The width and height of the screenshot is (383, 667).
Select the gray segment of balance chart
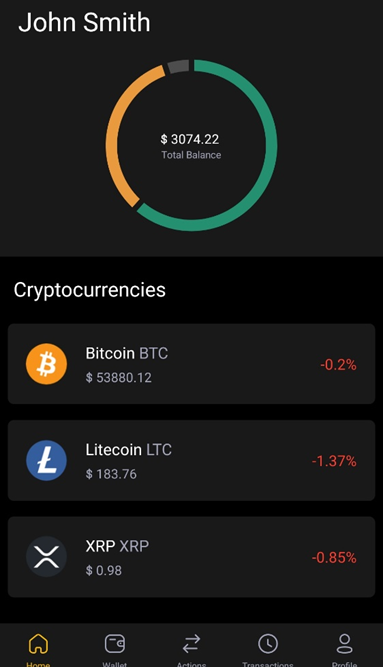coord(178,66)
